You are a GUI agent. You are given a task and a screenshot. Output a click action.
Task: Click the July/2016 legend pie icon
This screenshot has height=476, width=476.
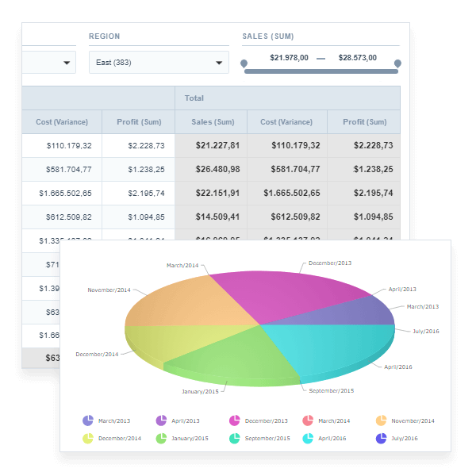[x=381, y=438]
